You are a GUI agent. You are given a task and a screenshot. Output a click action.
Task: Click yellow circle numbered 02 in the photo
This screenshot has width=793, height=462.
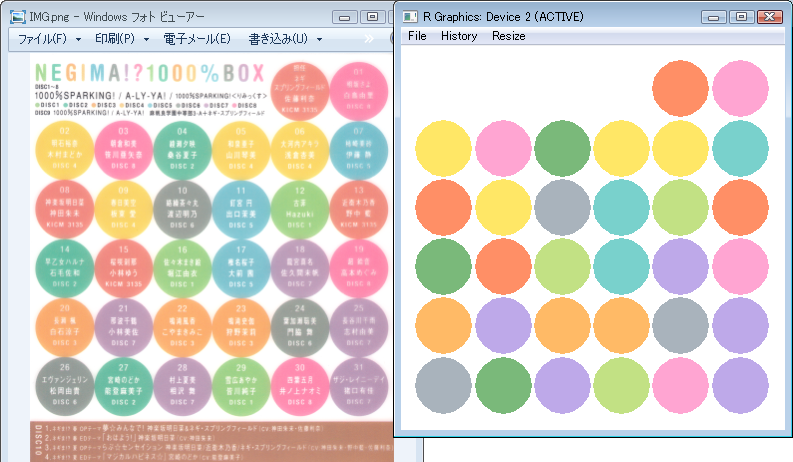[x=64, y=150]
